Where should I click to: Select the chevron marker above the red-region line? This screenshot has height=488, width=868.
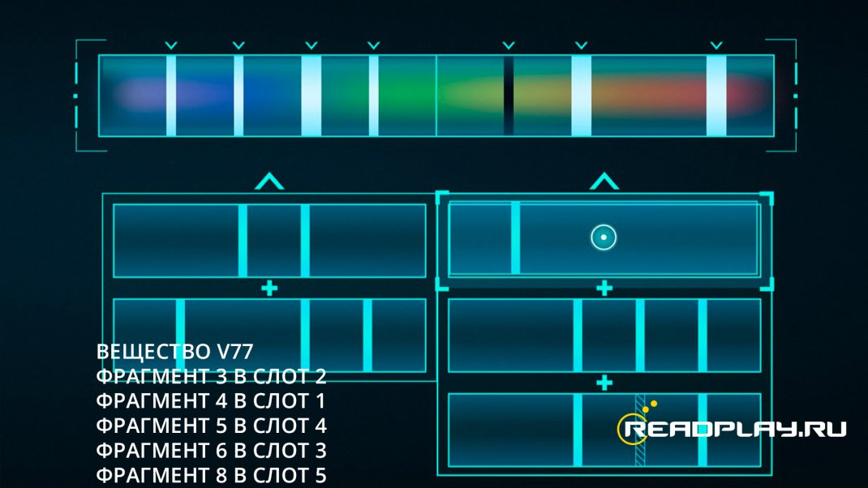[716, 45]
